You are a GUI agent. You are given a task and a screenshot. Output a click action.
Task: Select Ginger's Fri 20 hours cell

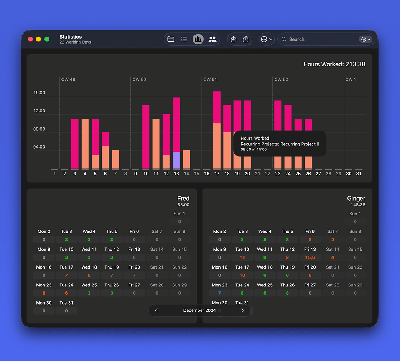tap(310, 275)
